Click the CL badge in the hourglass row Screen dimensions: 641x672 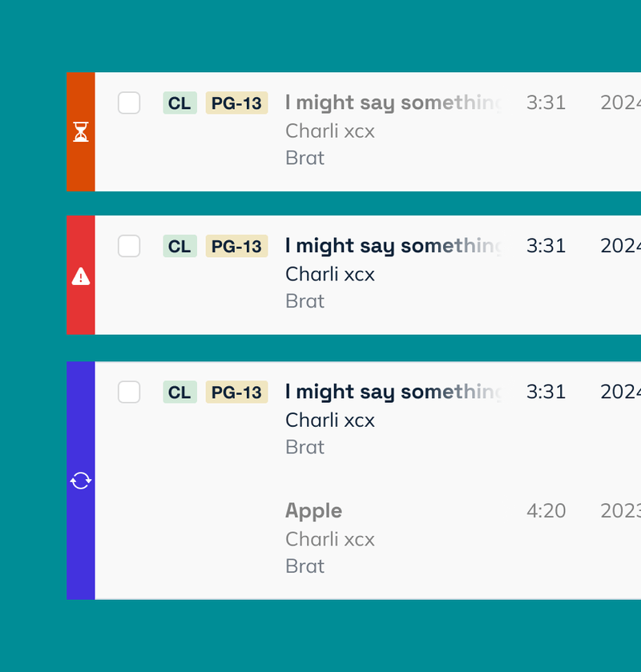[179, 103]
